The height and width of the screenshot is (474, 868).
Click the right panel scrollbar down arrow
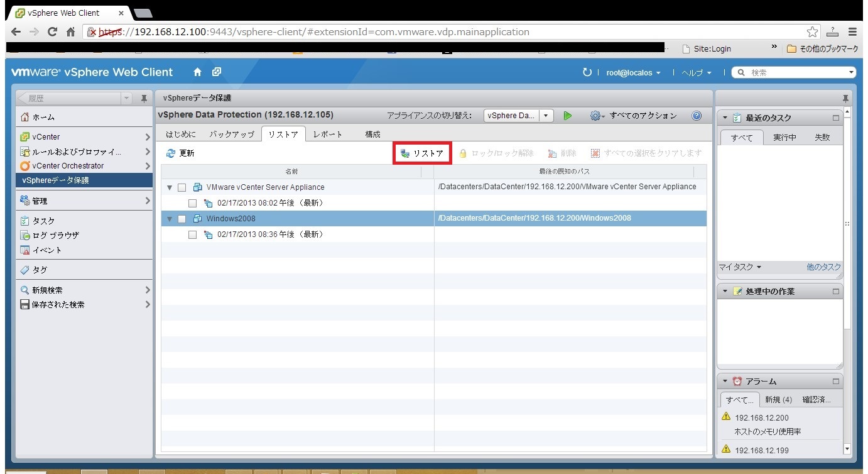(847, 449)
